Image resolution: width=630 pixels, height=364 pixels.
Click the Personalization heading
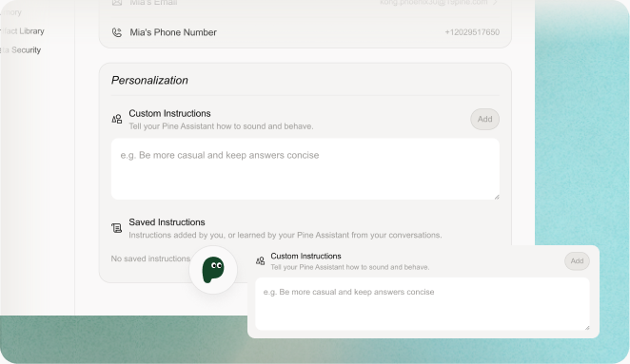tap(149, 80)
